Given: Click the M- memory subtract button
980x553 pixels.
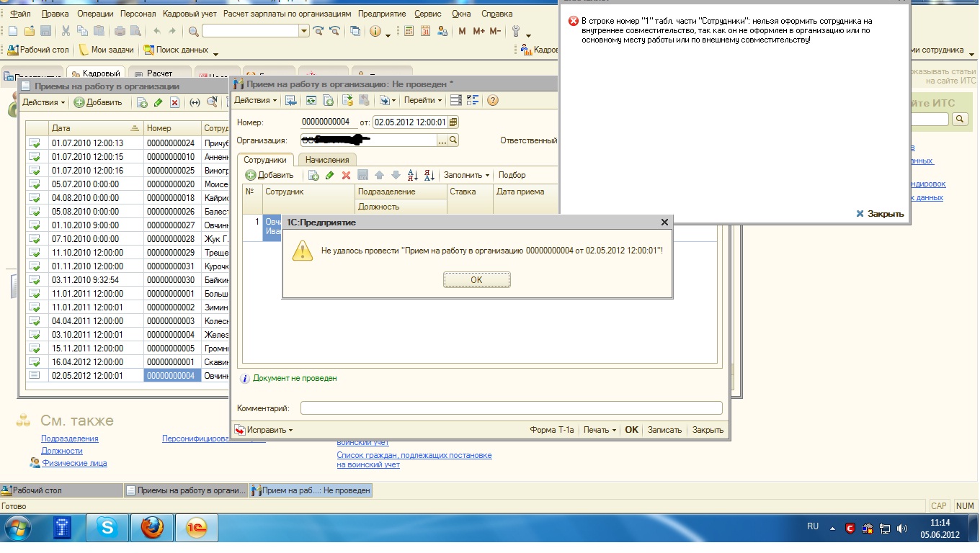Looking at the screenshot, I should (x=495, y=31).
